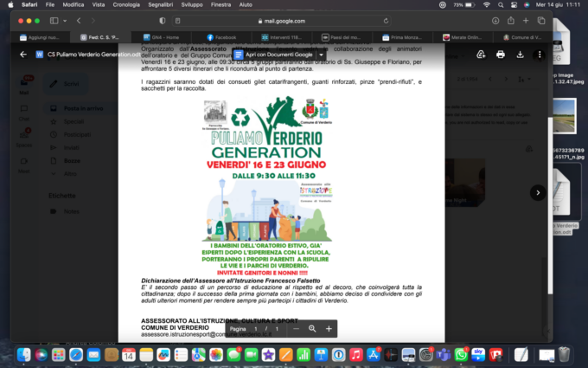Open the Finestra menu
This screenshot has width=588, height=368.
220,4
